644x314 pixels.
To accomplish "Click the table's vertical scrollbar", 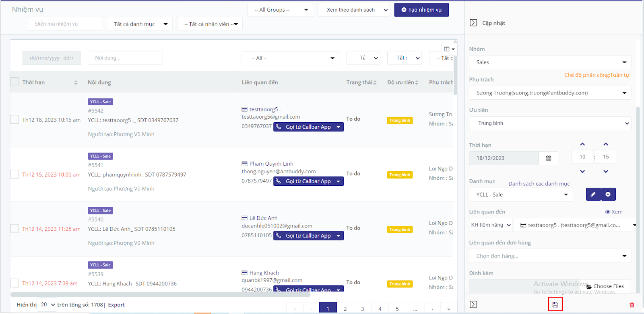I will [x=455, y=68].
